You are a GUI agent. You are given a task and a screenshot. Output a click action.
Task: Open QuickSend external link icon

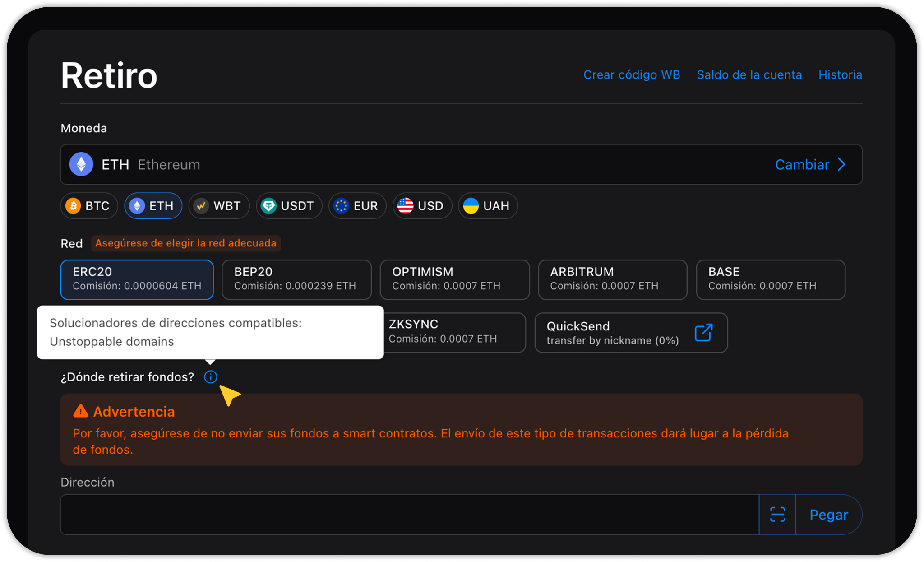click(x=703, y=333)
